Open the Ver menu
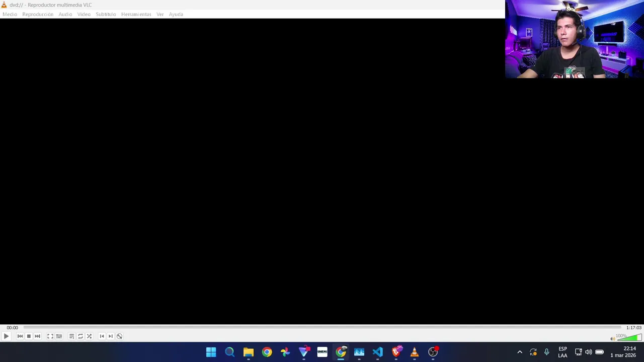This screenshot has height=362, width=644. tap(160, 14)
